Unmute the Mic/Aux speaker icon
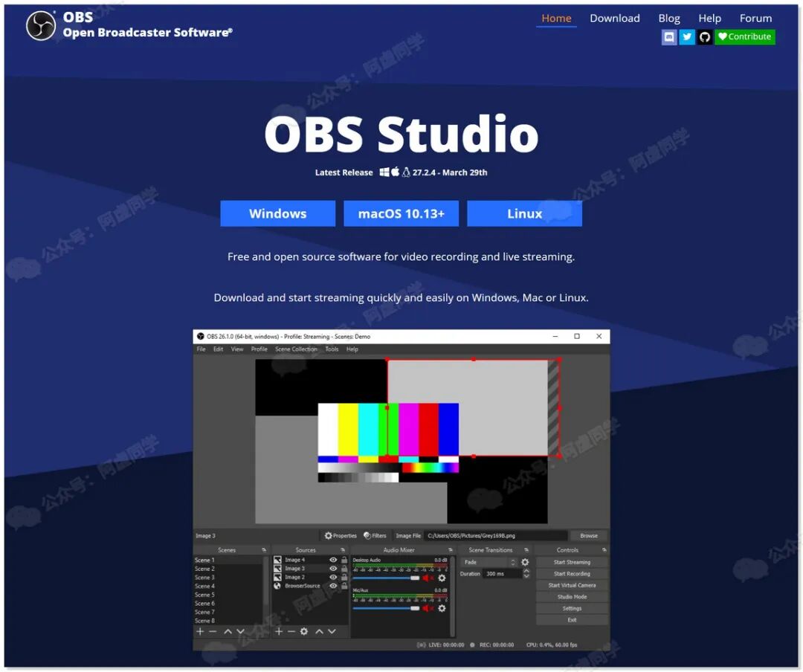Viewport: 803px width, 672px height. [428, 609]
